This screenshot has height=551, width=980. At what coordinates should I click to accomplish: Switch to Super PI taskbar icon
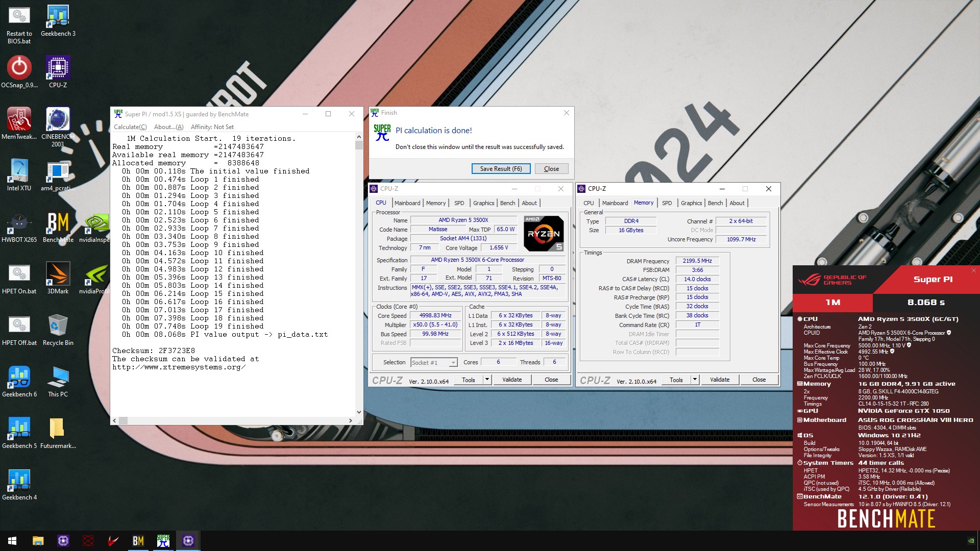(163, 541)
